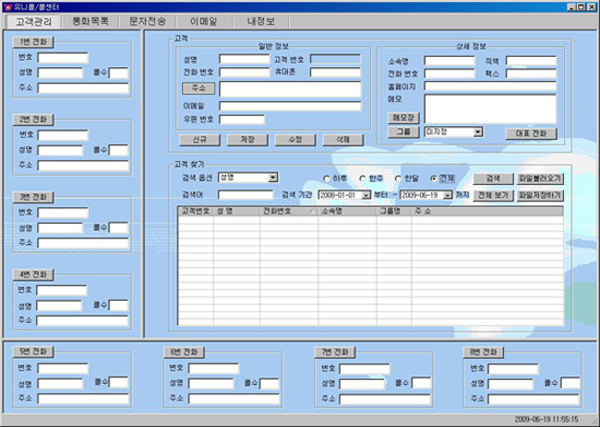
Task: Select the 하루 (one day) radio button
Action: tap(326, 178)
